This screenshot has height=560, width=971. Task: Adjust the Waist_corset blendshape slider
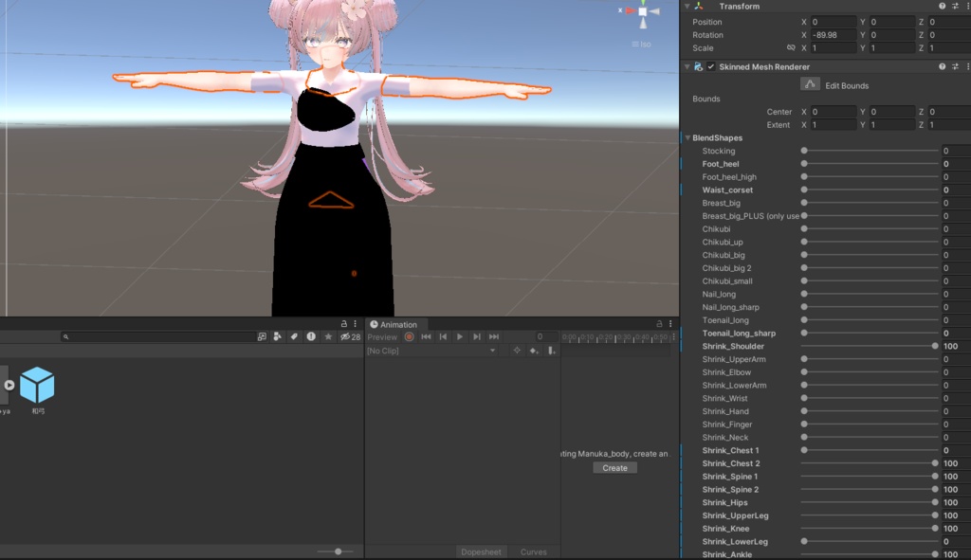tap(870, 190)
